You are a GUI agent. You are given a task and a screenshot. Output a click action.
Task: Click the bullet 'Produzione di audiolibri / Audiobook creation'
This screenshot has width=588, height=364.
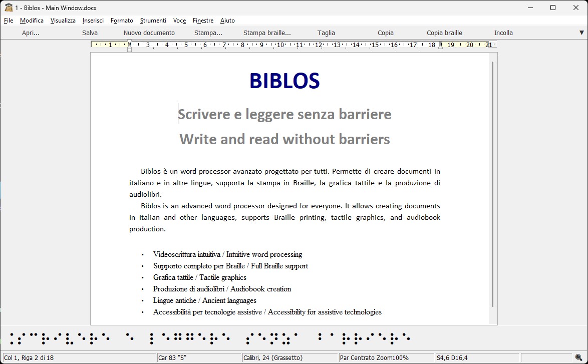click(222, 289)
